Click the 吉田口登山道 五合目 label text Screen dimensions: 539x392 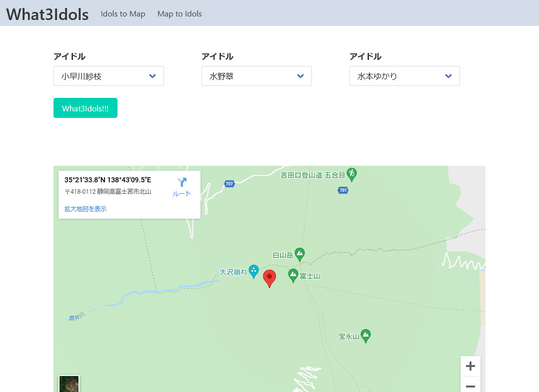[313, 175]
